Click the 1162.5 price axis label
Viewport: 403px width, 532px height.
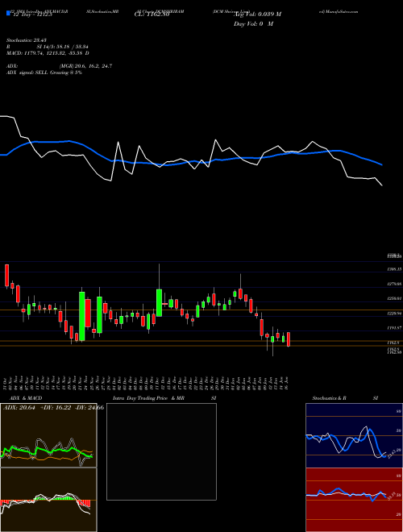(x=394, y=343)
